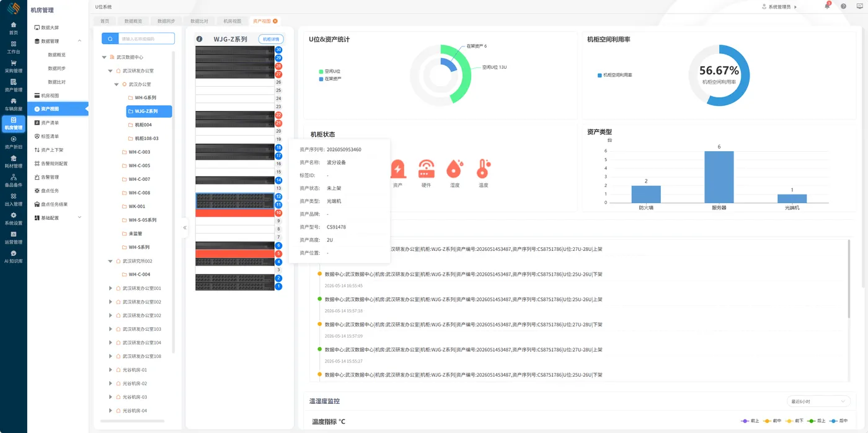Open 数据大屏 menu link
Screen dimensions: 868x433
click(x=58, y=27)
